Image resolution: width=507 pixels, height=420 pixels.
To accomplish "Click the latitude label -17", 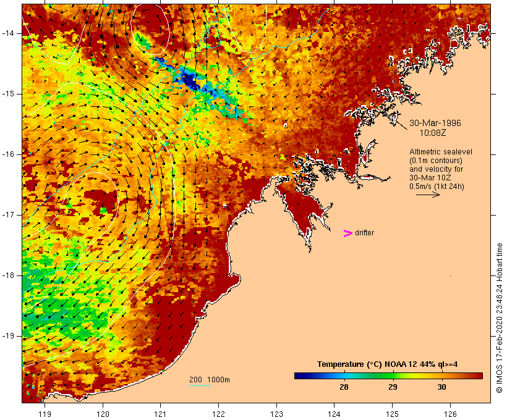I will point(8,215).
